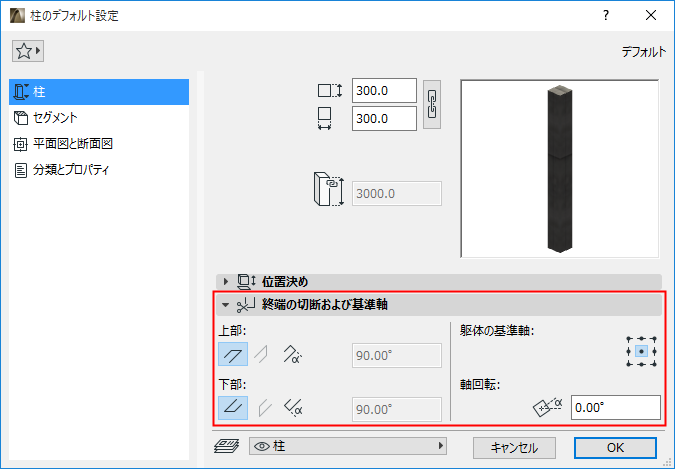Click the linked column height icon
Viewport: 675px width, 469px height.
click(329, 189)
